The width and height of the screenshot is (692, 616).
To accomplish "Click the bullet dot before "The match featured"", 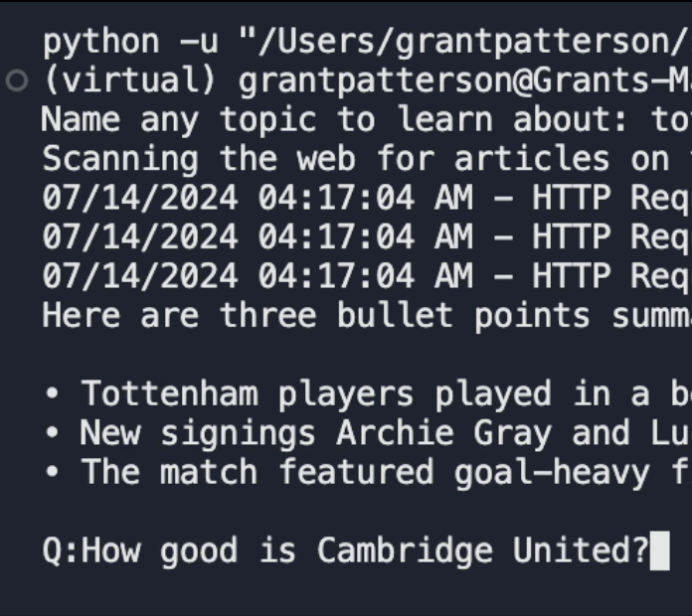I will pyautogui.click(x=52, y=472).
